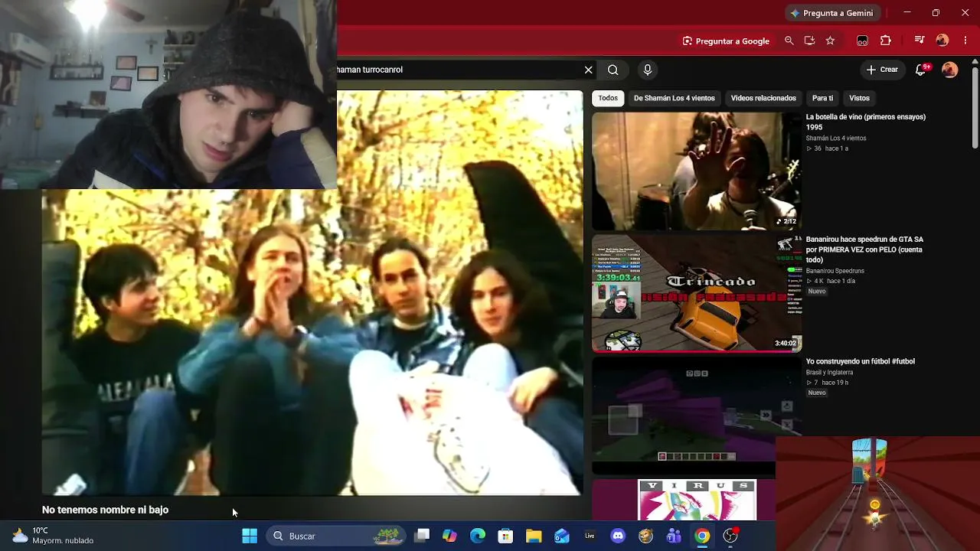This screenshot has width=980, height=551.
Task: Click the taskbar Buscar search box
Action: pos(337,536)
